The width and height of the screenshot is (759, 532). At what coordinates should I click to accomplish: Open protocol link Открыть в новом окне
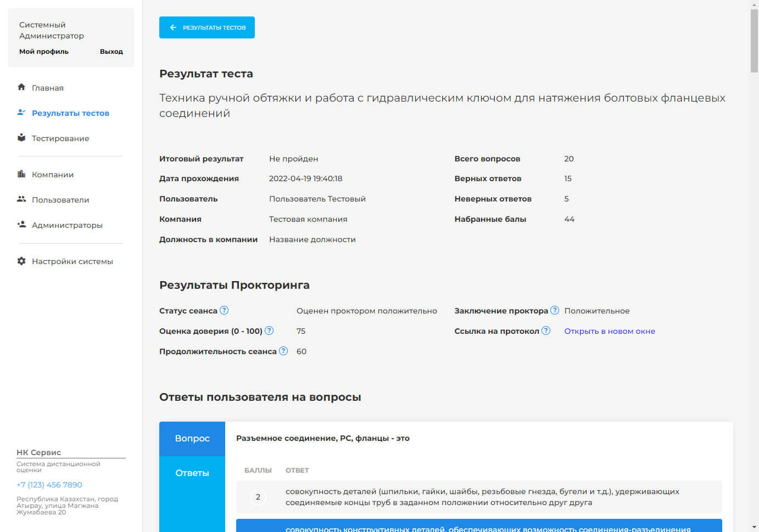tap(610, 331)
